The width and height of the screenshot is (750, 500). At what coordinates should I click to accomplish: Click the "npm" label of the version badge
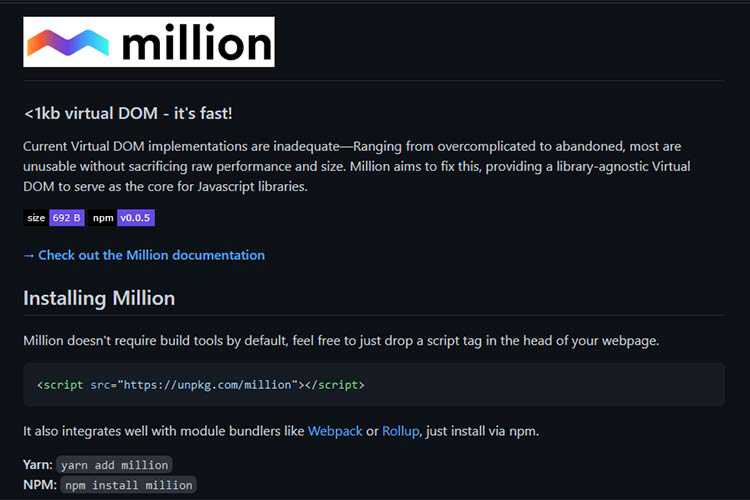(x=103, y=218)
